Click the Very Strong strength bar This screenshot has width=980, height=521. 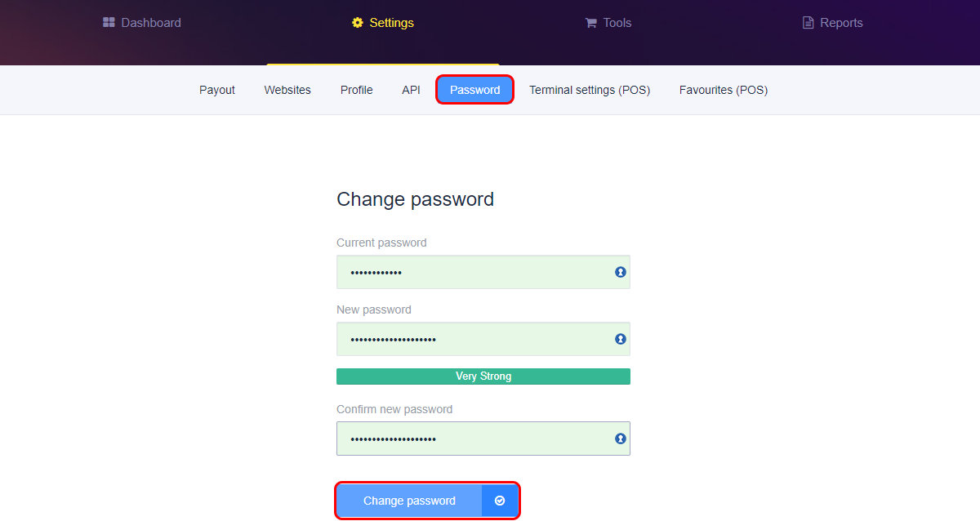coord(483,376)
